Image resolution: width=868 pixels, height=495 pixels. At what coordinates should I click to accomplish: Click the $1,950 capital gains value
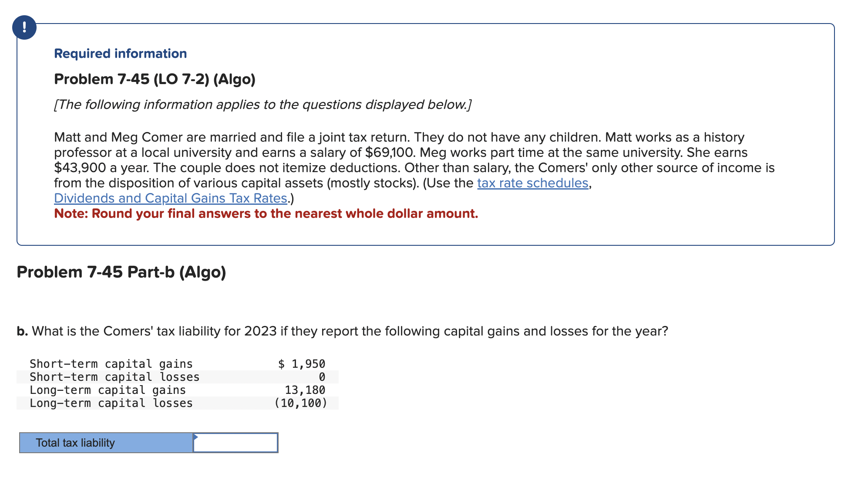pyautogui.click(x=301, y=363)
